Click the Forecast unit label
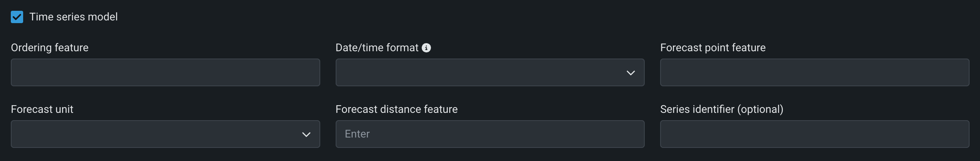Viewport: 980px width, 161px height. 42,109
